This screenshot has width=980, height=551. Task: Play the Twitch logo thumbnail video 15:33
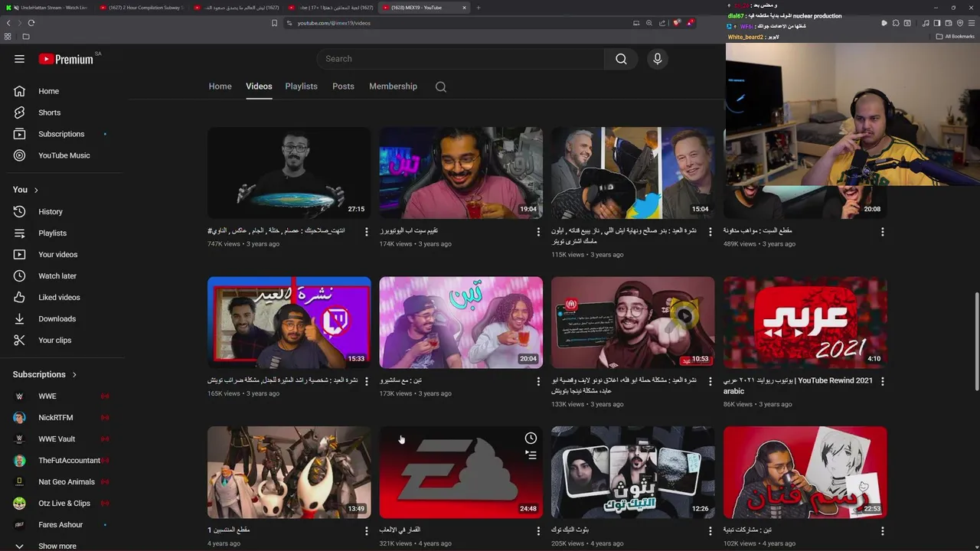click(289, 323)
